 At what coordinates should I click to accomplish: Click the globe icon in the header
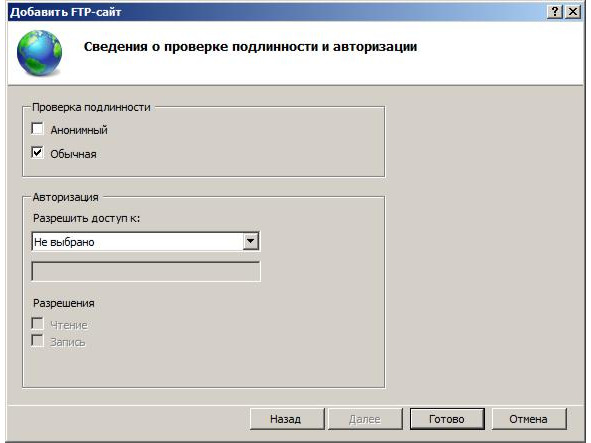click(39, 52)
